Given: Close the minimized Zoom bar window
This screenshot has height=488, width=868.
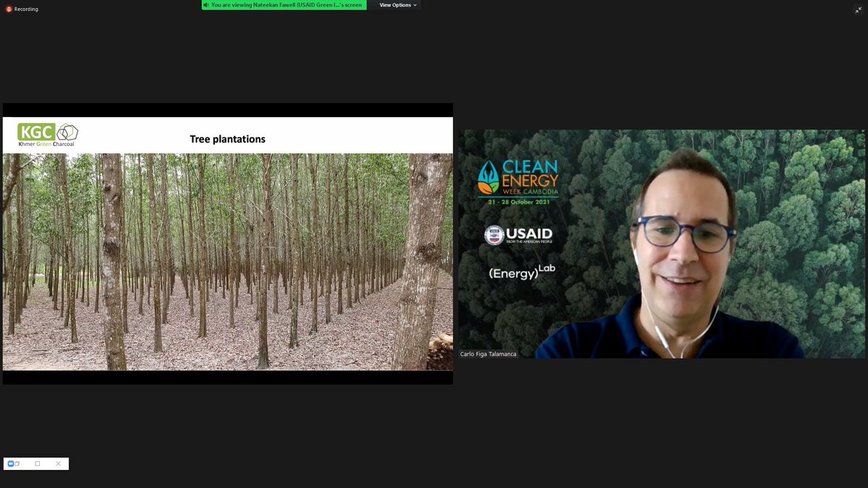Looking at the screenshot, I should pyautogui.click(x=59, y=463).
